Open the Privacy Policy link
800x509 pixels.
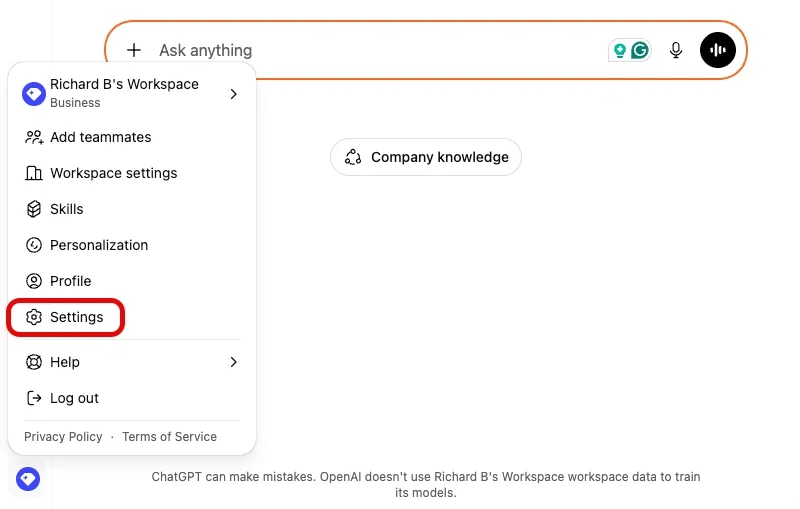[63, 437]
